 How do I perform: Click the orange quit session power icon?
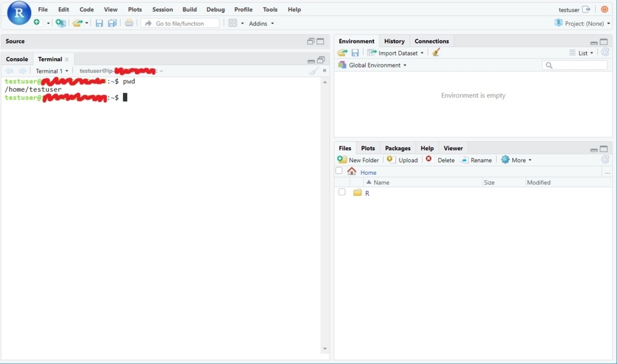click(604, 10)
